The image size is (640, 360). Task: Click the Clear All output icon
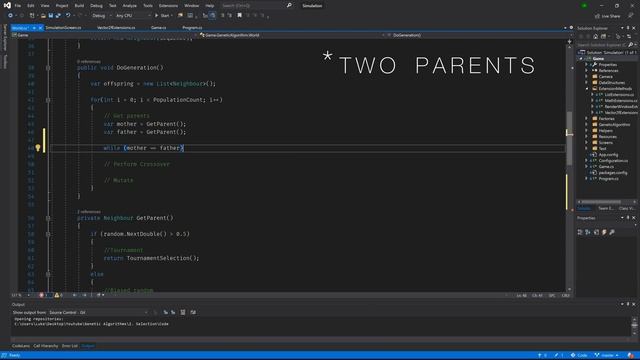point(183,312)
